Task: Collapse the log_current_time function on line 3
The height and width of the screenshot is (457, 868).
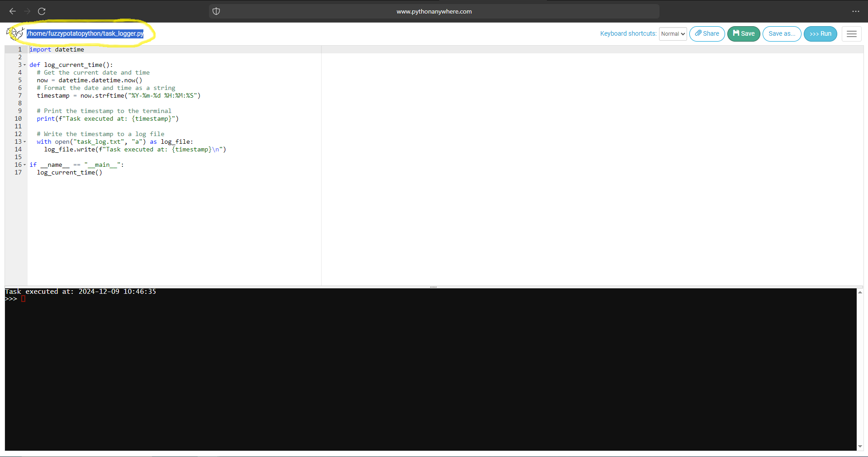Action: (x=25, y=65)
